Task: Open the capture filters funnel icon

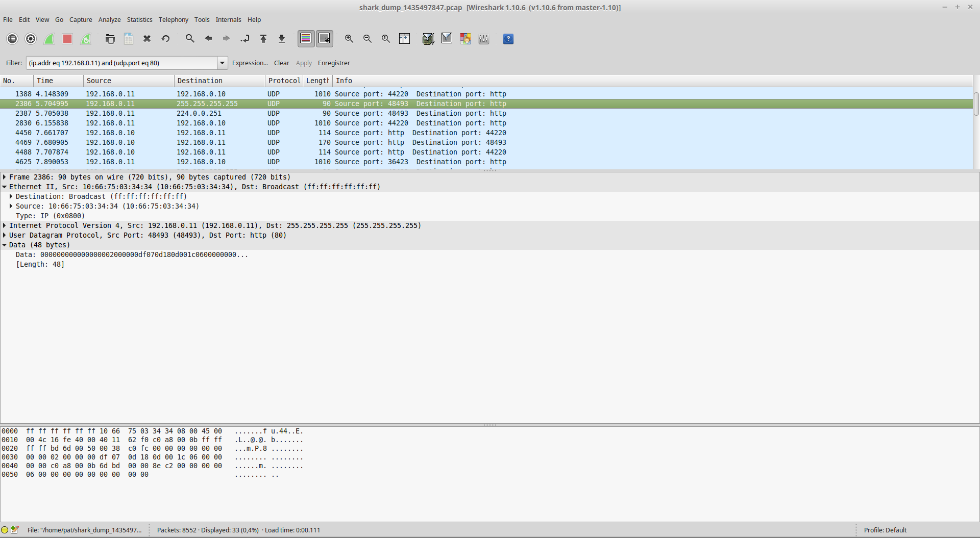Action: 428,39
